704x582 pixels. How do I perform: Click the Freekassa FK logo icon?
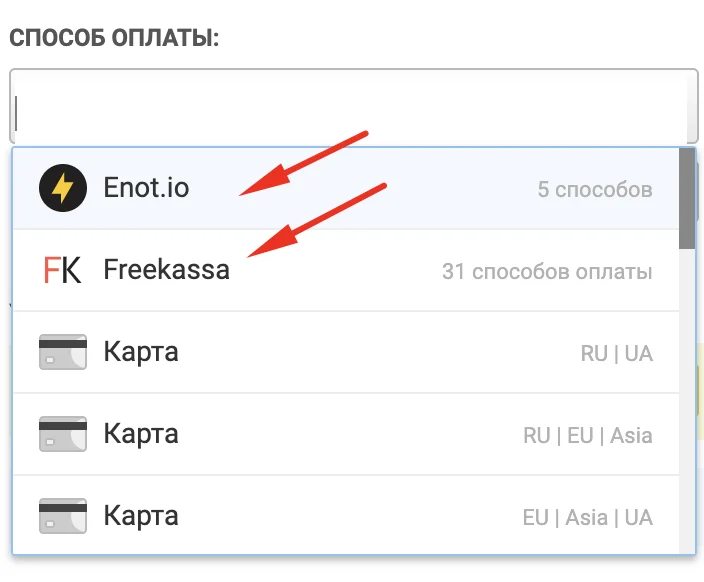(x=62, y=270)
